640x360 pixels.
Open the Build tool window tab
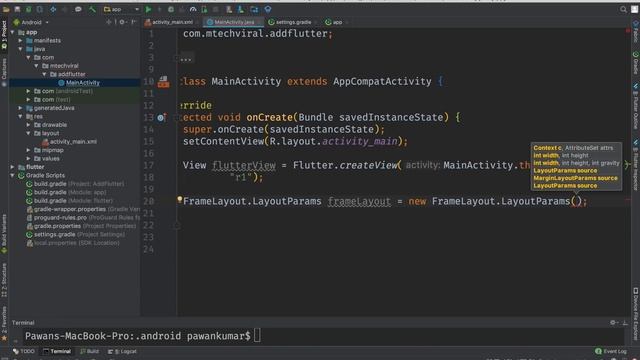pos(89,351)
